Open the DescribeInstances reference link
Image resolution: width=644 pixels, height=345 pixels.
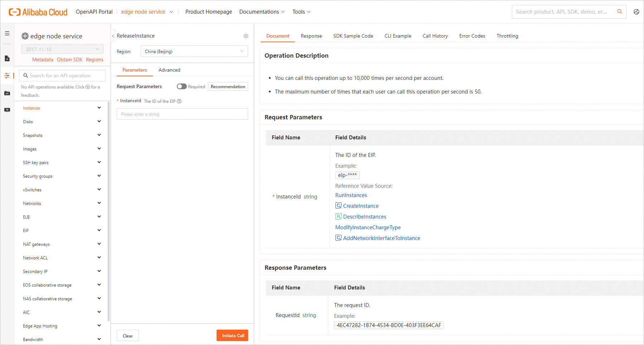pyautogui.click(x=364, y=217)
